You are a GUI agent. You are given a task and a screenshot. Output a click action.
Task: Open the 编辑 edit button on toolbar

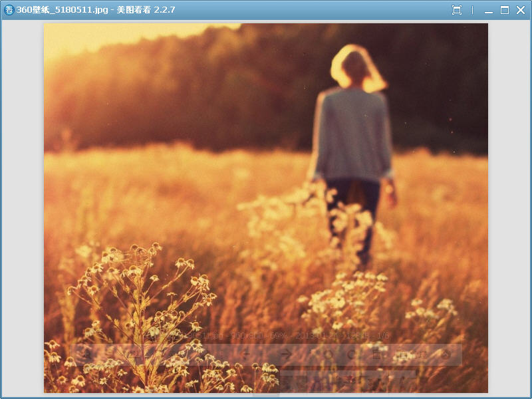[411, 355]
